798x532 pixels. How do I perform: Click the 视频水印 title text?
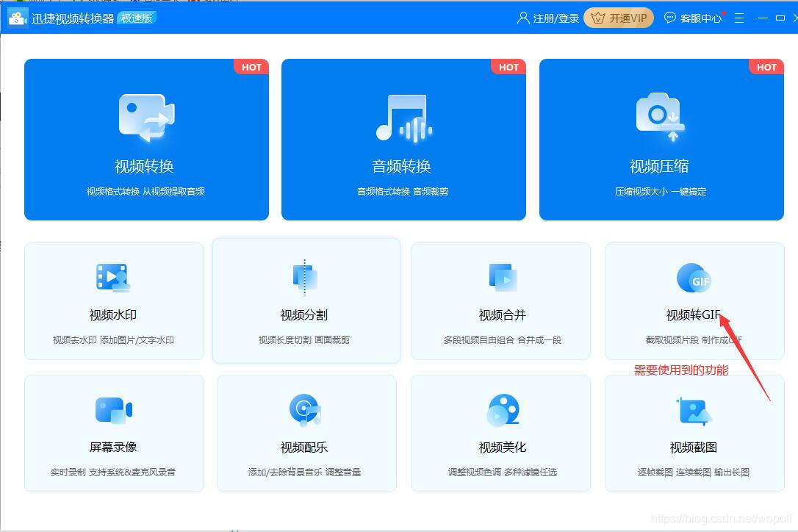tap(113, 315)
